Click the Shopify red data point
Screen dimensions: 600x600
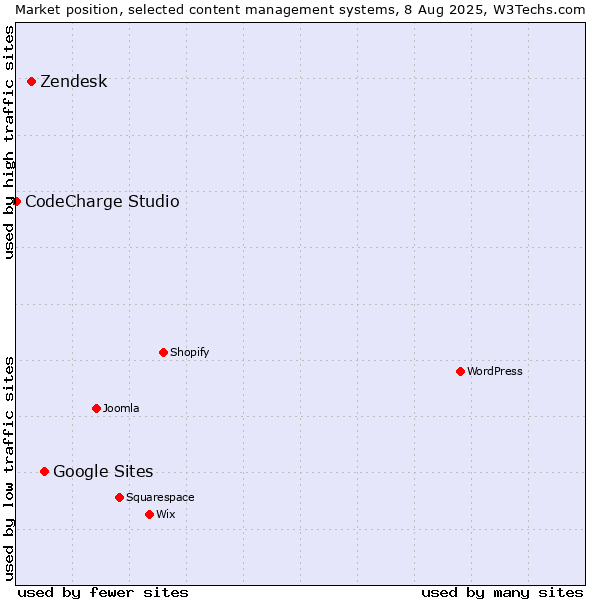[163, 352]
